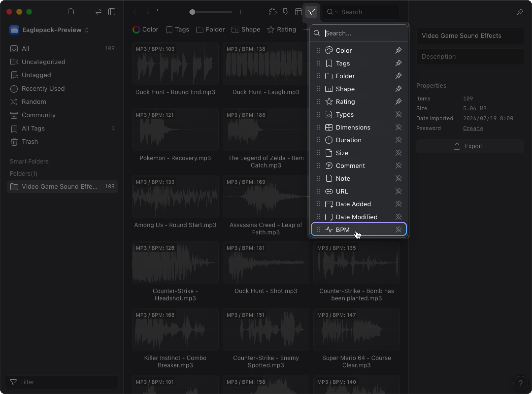The image size is (532, 394).
Task: Click the BPM filter icon in dropdown
Action: (x=329, y=230)
